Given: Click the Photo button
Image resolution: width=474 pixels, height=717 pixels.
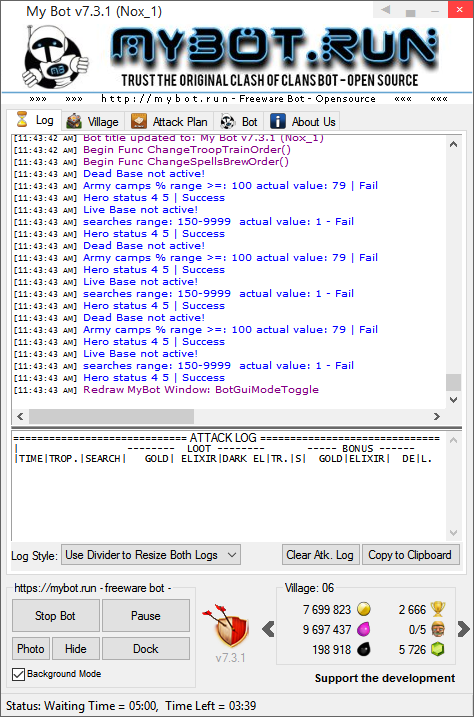Looking at the screenshot, I should 31,648.
